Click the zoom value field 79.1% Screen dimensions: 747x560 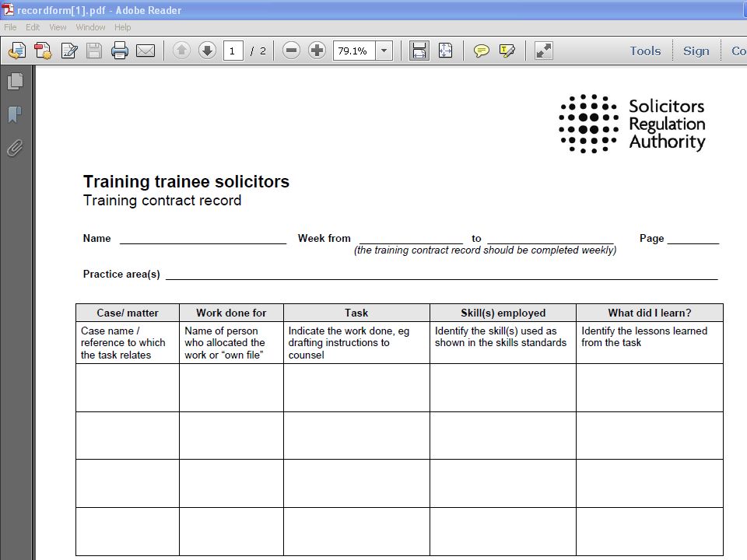[354, 51]
